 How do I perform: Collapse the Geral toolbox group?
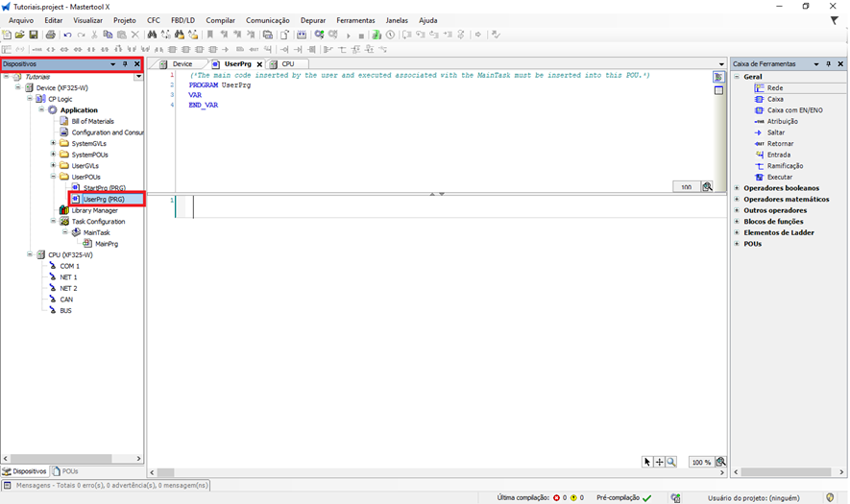(x=737, y=77)
